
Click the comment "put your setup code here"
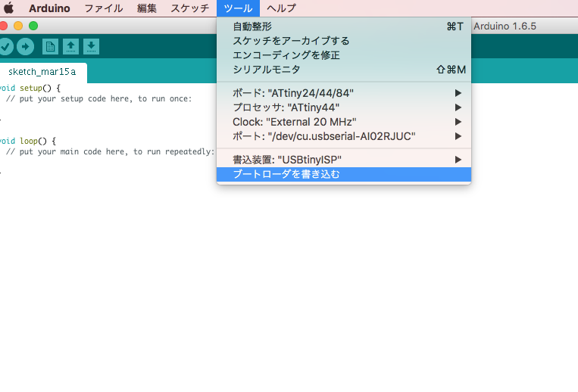tap(98, 98)
